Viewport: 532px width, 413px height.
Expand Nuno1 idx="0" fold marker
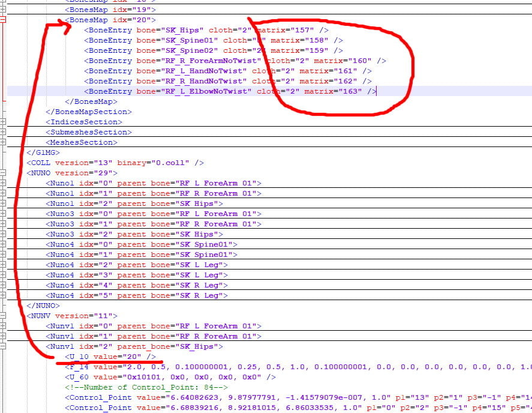(x=3, y=183)
